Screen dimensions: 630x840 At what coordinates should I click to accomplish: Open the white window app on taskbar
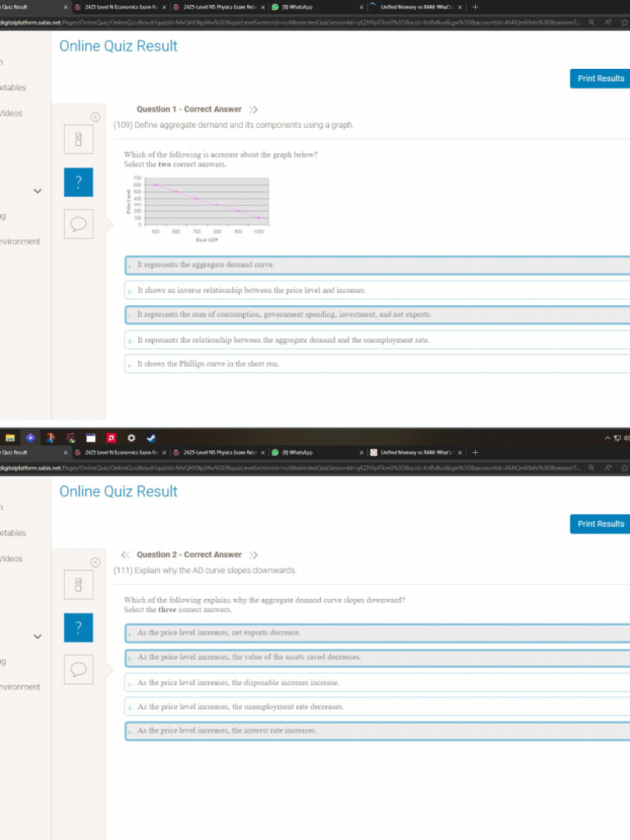(x=91, y=438)
